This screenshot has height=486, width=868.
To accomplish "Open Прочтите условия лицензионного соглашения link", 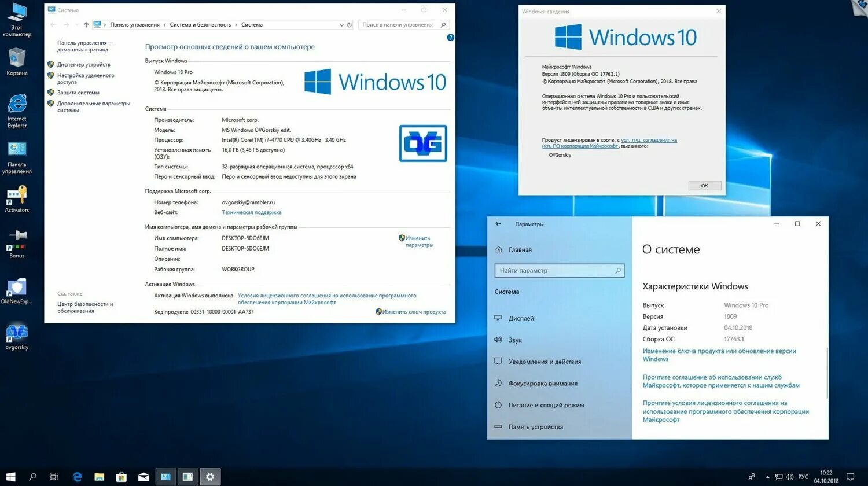I will pos(726,411).
